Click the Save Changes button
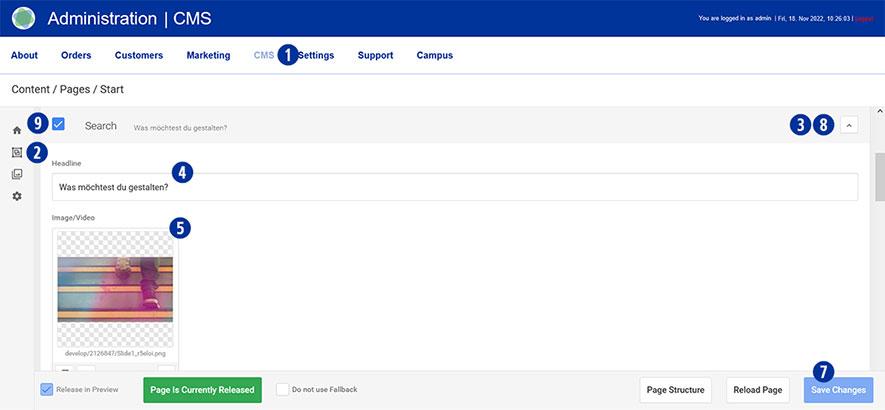Screen dimensions: 885x410 click(x=838, y=389)
